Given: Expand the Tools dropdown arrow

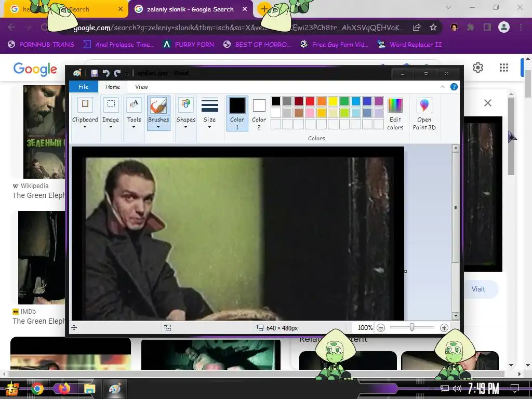Looking at the screenshot, I should (134, 127).
